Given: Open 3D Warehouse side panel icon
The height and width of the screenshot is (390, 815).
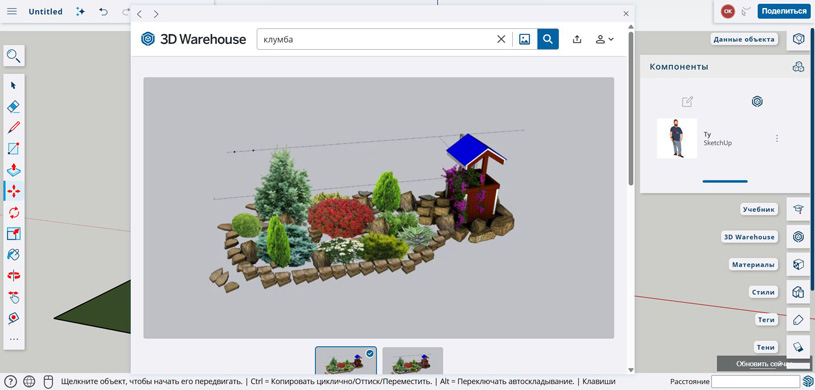Looking at the screenshot, I should 798,237.
